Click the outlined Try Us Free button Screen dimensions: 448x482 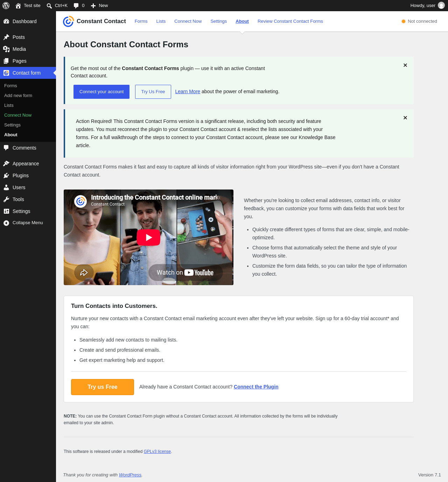(x=153, y=92)
